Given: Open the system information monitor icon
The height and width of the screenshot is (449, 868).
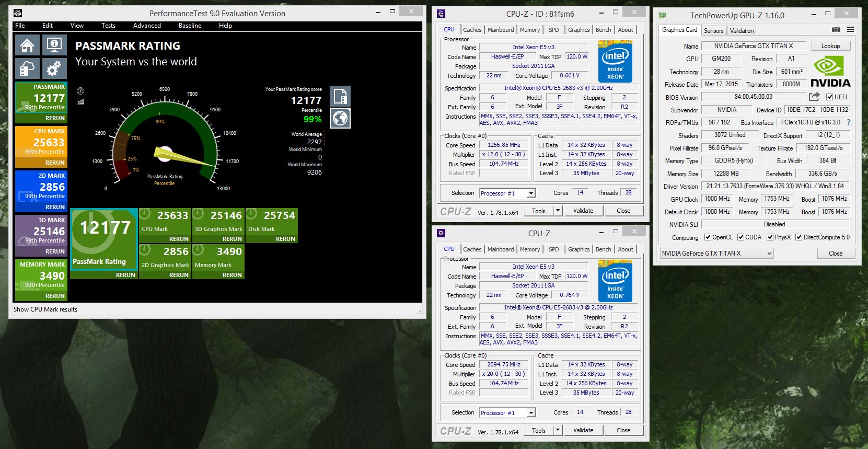Looking at the screenshot, I should tap(54, 45).
